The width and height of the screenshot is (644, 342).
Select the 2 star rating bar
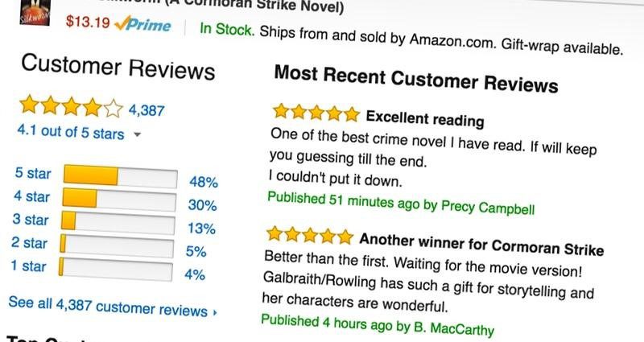point(117,246)
